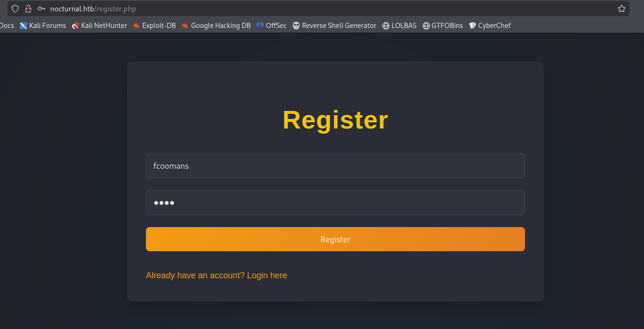The height and width of the screenshot is (329, 644).
Task: Bookmark this page with the star icon
Action: point(621,9)
